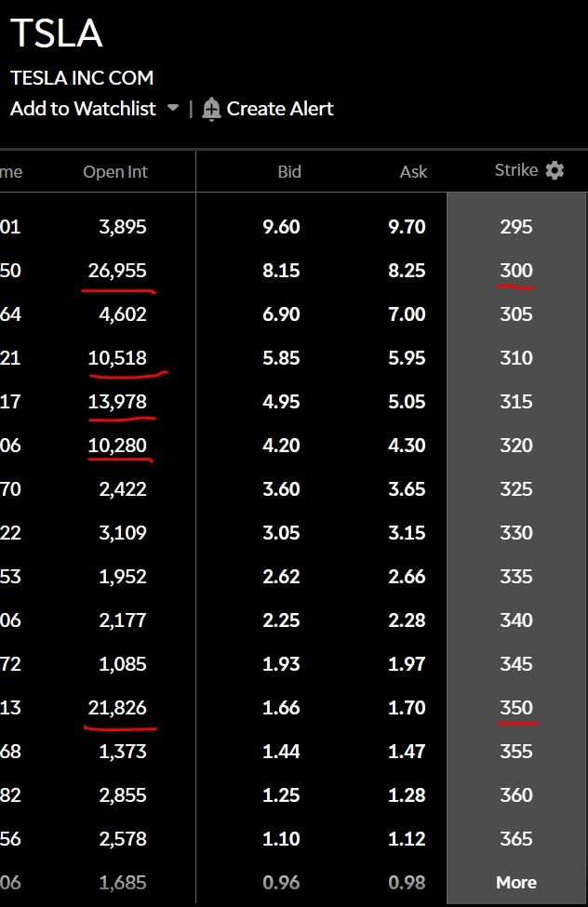Click the 2.62 bid price
Screen dimensions: 588x907
pos(281,576)
